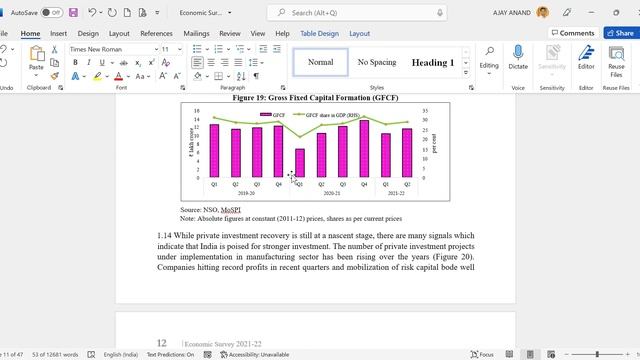Click the microphone in search box
640x360 pixels.
[440, 13]
